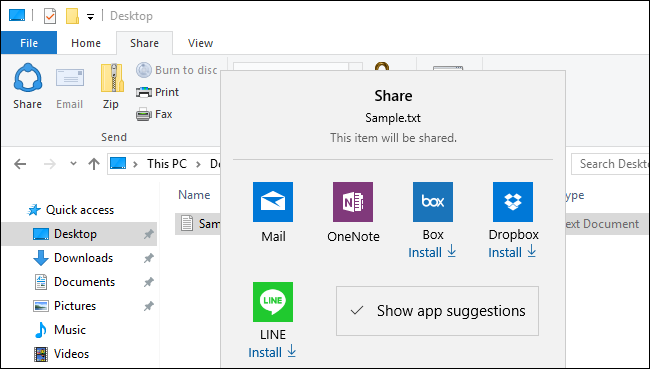Expand the This PC breadcrumb chevron
Image resolution: width=650 pixels, height=369 pixels.
[x=199, y=164]
